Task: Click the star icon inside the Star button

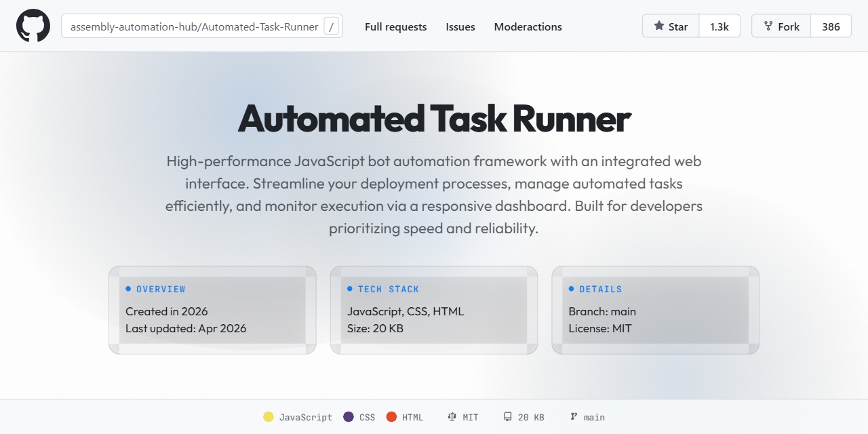Action: coord(658,26)
